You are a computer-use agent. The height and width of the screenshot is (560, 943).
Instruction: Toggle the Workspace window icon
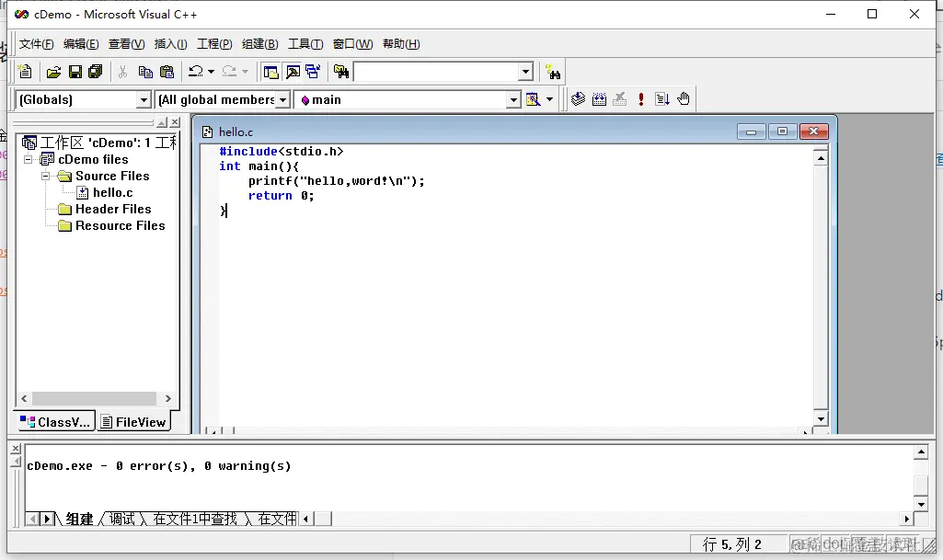click(270, 72)
